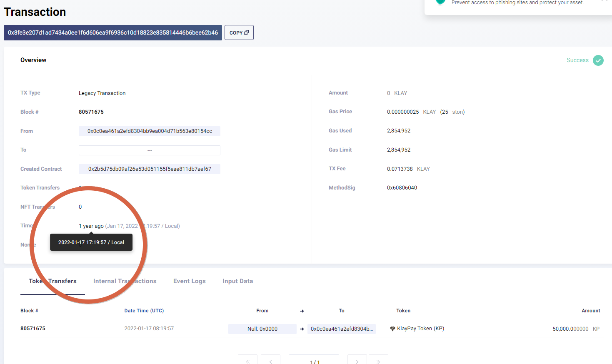Toggle the Date Time (UTC) column header

tap(144, 311)
